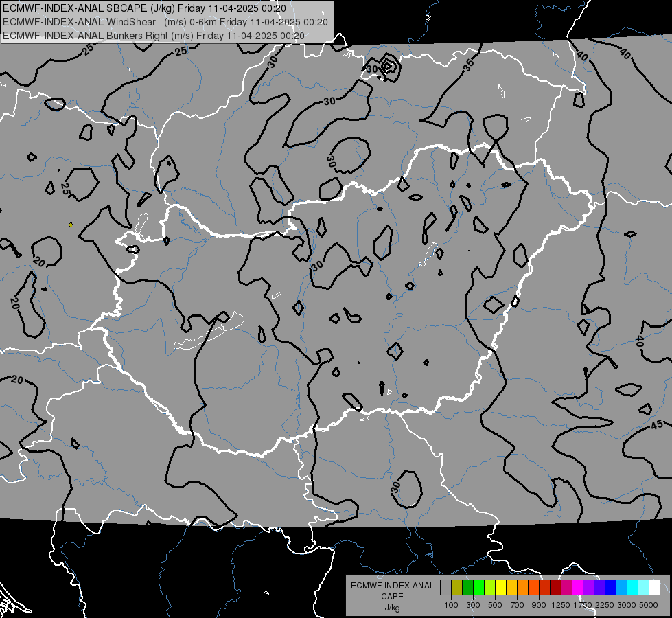This screenshot has width=672, height=618.
Task: Click the legend value 5000
Action: [649, 605]
